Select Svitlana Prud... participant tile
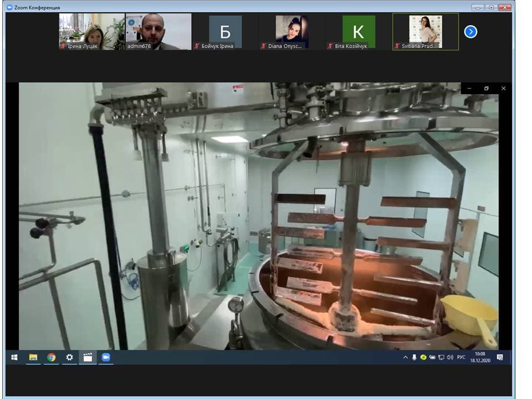Viewport: 532px width, 399px height. click(425, 32)
